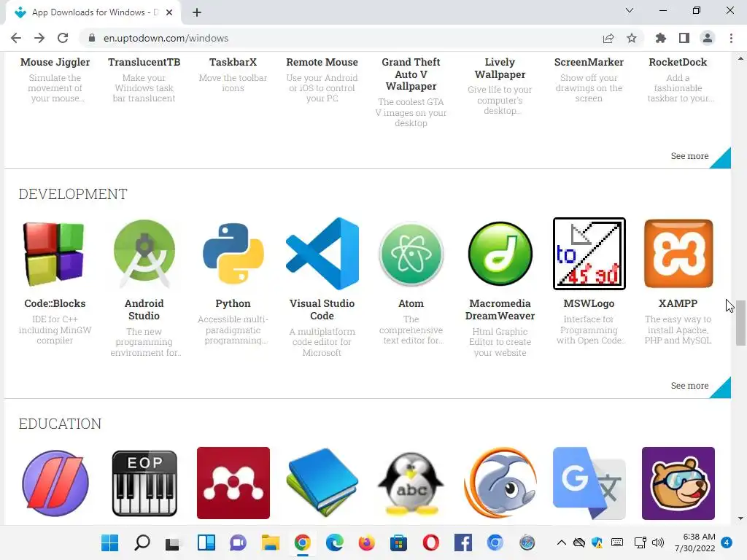
Task: Open a new browser tab
Action: (197, 12)
